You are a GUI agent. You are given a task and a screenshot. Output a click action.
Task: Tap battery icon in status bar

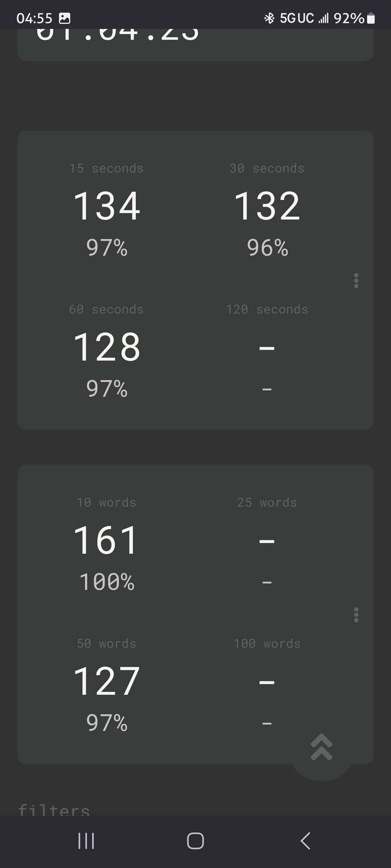[x=371, y=18]
